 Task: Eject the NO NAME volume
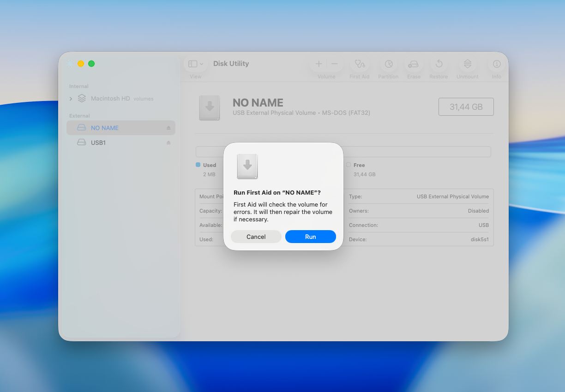[168, 128]
